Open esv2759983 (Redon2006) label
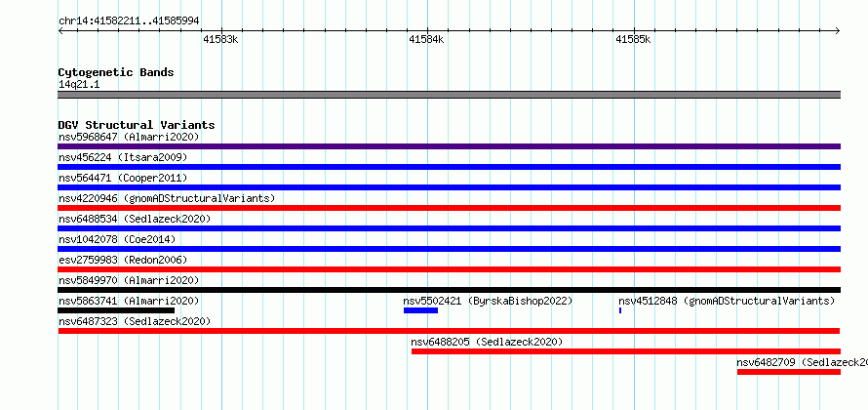This screenshot has width=868, height=410. (x=123, y=260)
